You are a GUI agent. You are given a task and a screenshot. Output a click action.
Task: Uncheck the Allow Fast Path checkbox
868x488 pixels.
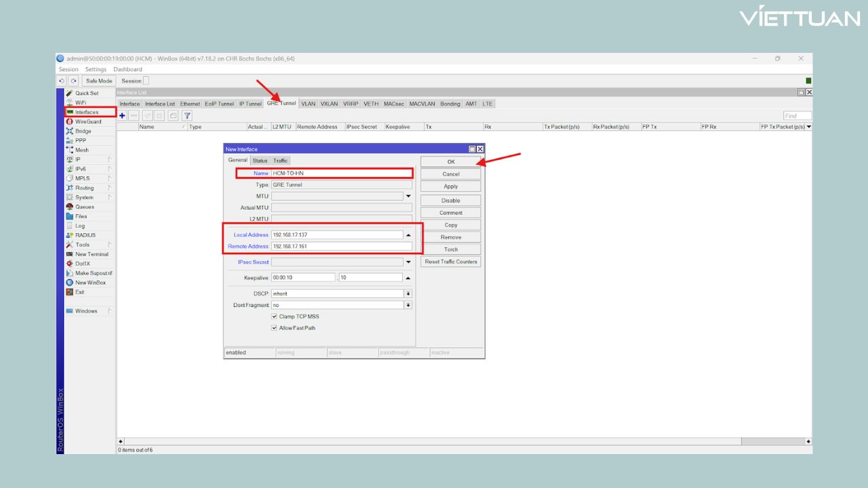(274, 328)
